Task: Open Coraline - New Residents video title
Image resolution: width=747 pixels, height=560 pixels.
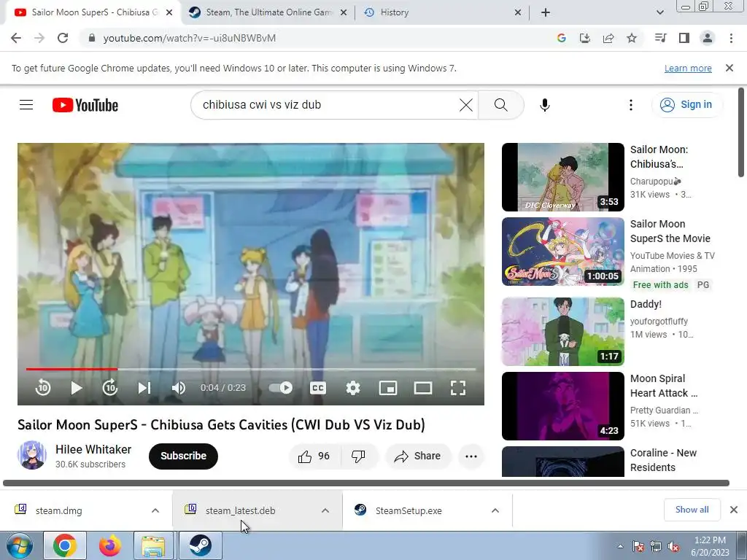Action: tap(663, 460)
